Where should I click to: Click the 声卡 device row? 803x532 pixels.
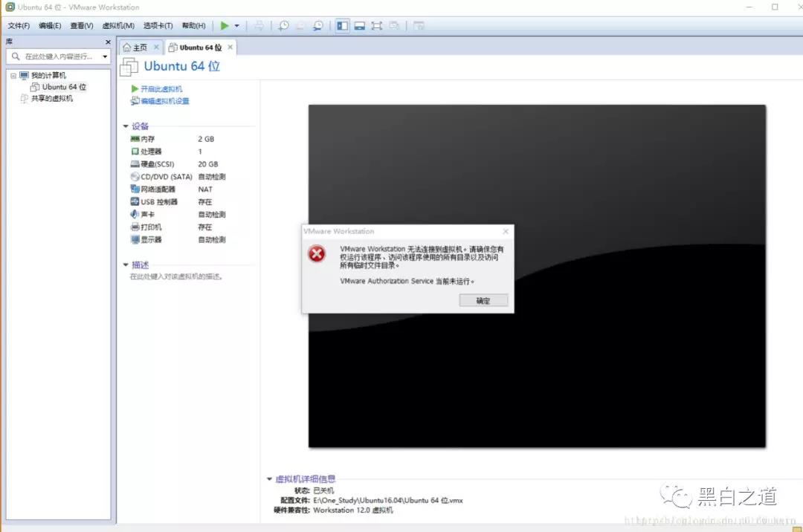click(x=177, y=214)
